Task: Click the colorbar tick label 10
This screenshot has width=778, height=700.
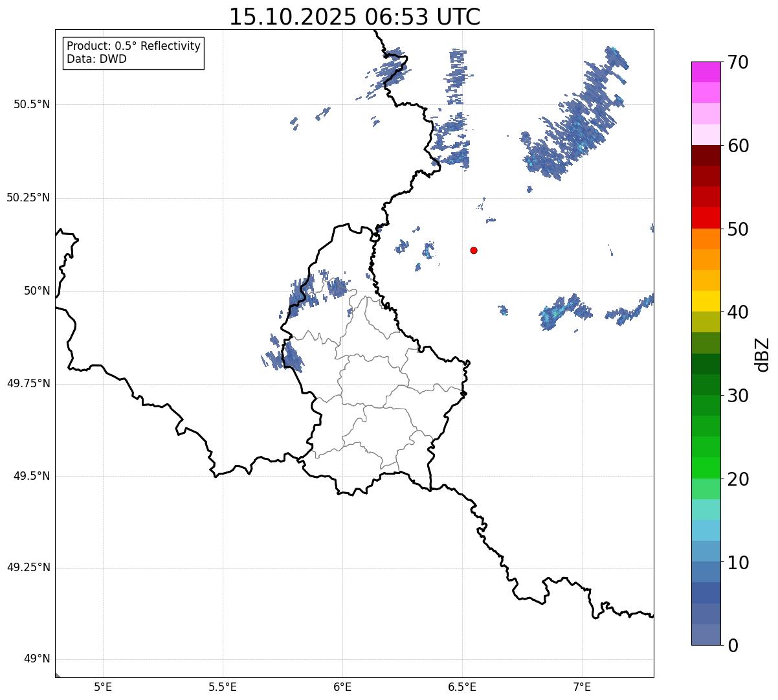Action: tap(738, 562)
